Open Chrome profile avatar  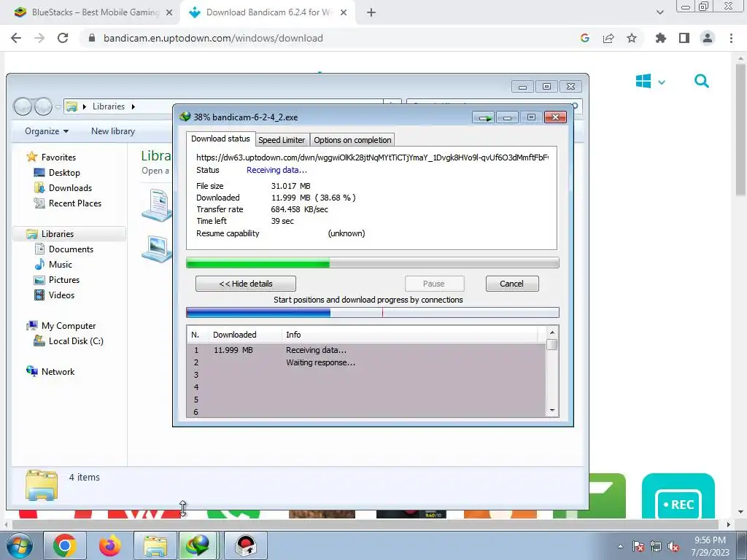(x=708, y=38)
